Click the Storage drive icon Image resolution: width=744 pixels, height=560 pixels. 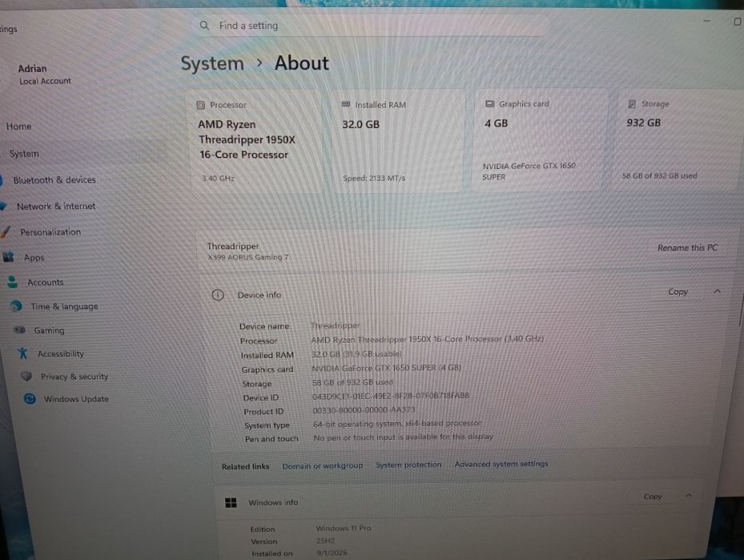click(x=632, y=103)
